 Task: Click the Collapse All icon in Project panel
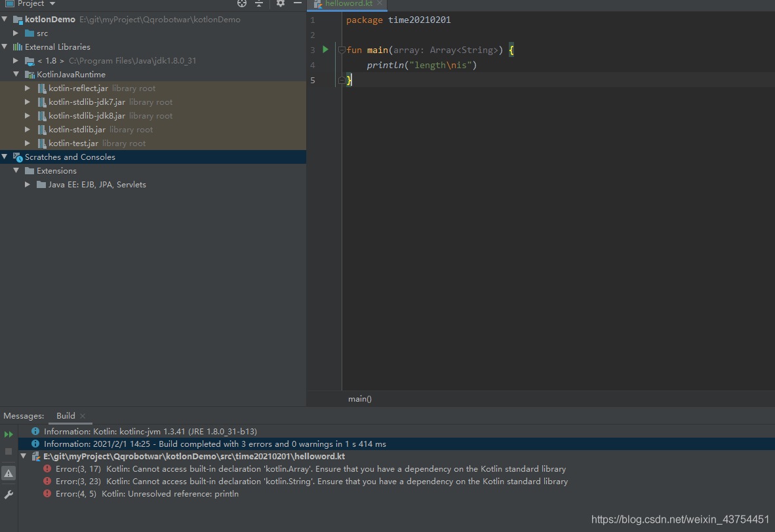[259, 3]
